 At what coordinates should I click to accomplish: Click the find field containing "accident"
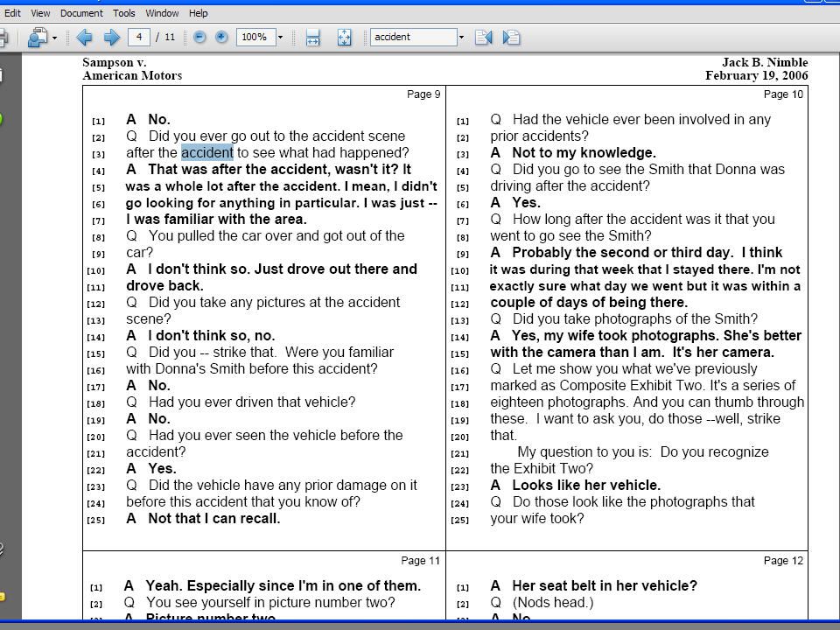click(x=413, y=37)
